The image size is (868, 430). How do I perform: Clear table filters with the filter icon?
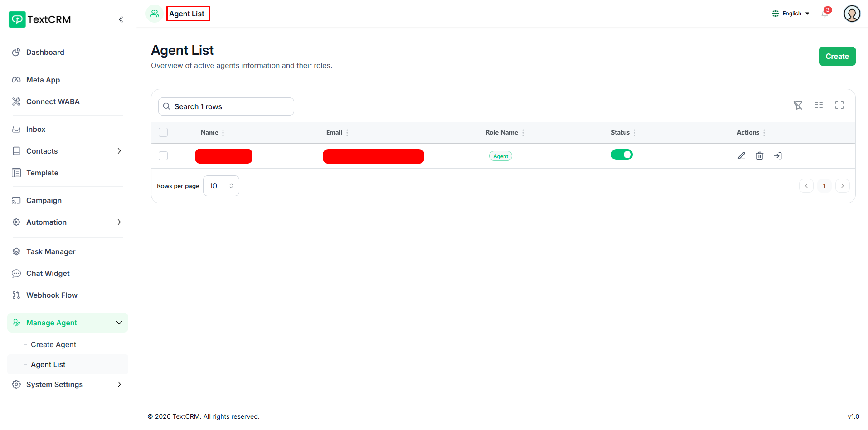tap(798, 105)
